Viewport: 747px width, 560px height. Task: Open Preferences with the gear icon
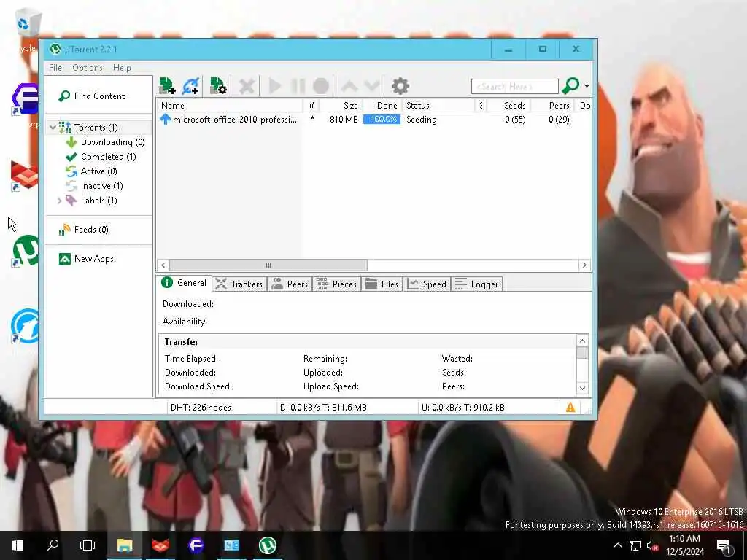400,86
